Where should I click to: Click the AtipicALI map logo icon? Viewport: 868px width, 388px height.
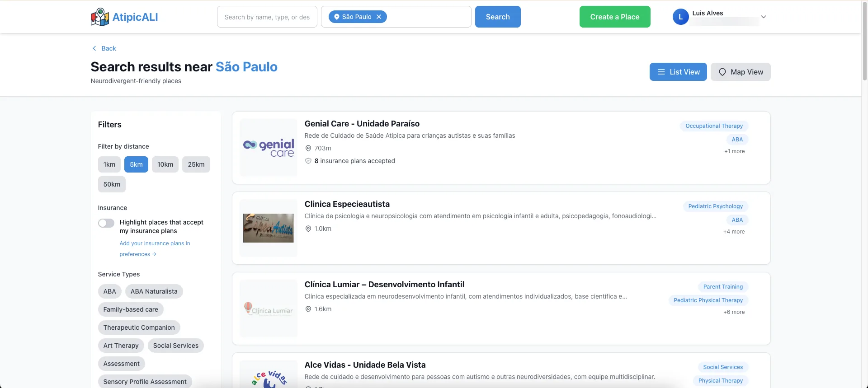tap(99, 17)
